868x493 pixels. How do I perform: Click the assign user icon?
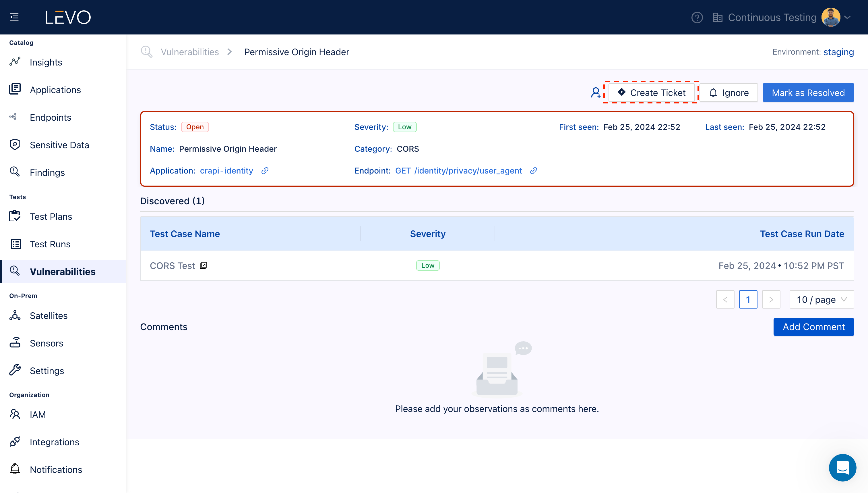pyautogui.click(x=595, y=93)
